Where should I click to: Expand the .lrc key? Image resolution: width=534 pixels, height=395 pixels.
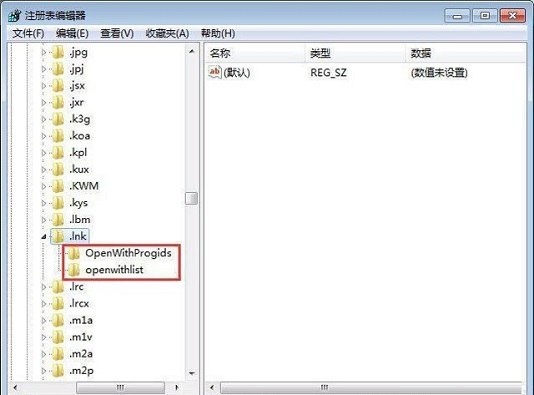(x=44, y=287)
